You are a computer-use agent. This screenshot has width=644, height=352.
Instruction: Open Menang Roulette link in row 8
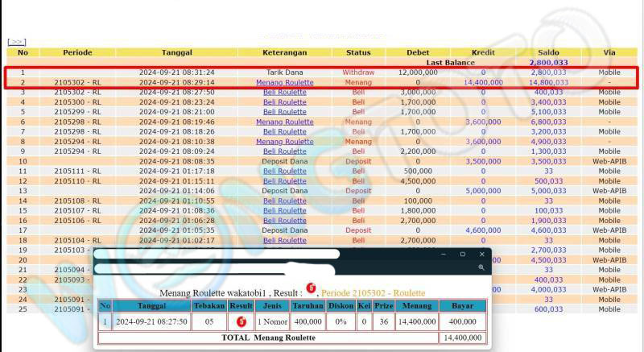pos(285,142)
